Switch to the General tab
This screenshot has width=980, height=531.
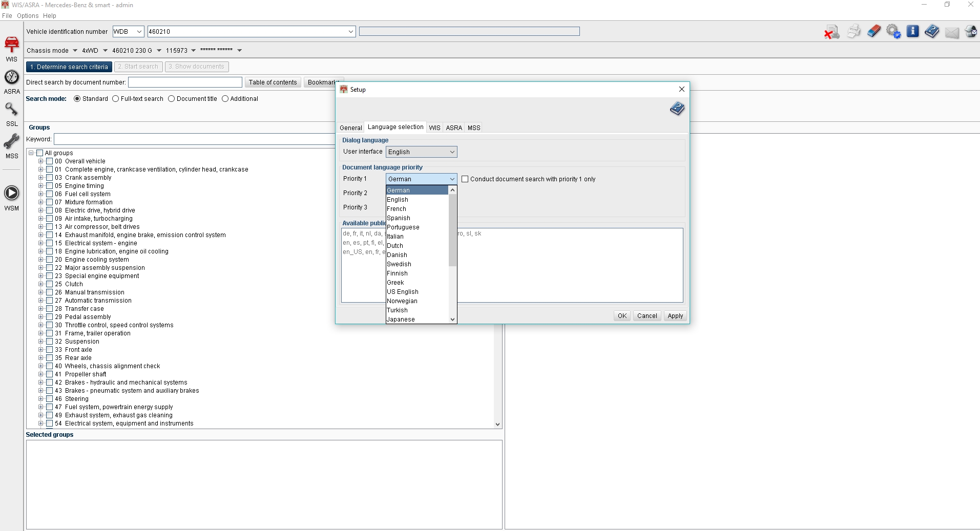coord(350,128)
